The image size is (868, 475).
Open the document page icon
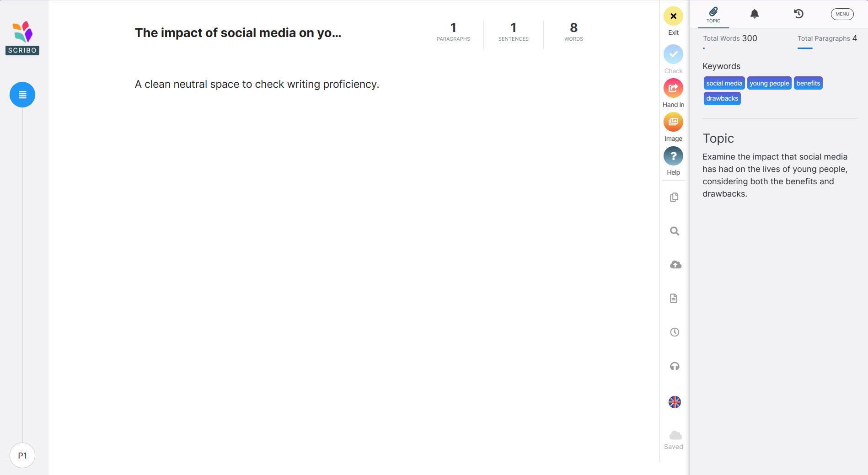pos(674,299)
